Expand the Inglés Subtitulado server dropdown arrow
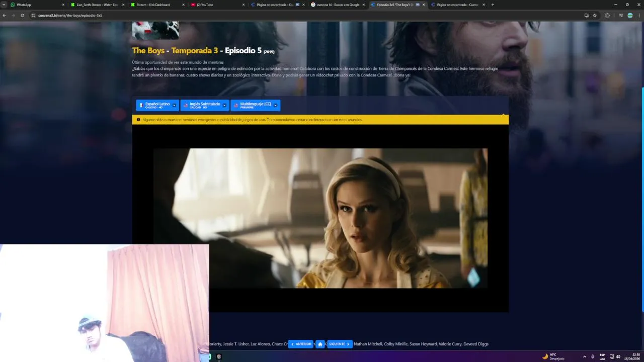 tap(225, 105)
